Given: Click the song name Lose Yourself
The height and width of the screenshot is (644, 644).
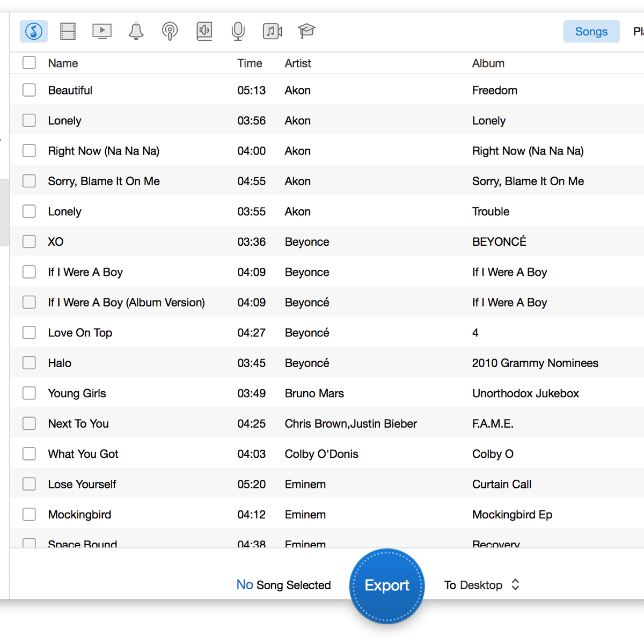Looking at the screenshot, I should tap(82, 485).
